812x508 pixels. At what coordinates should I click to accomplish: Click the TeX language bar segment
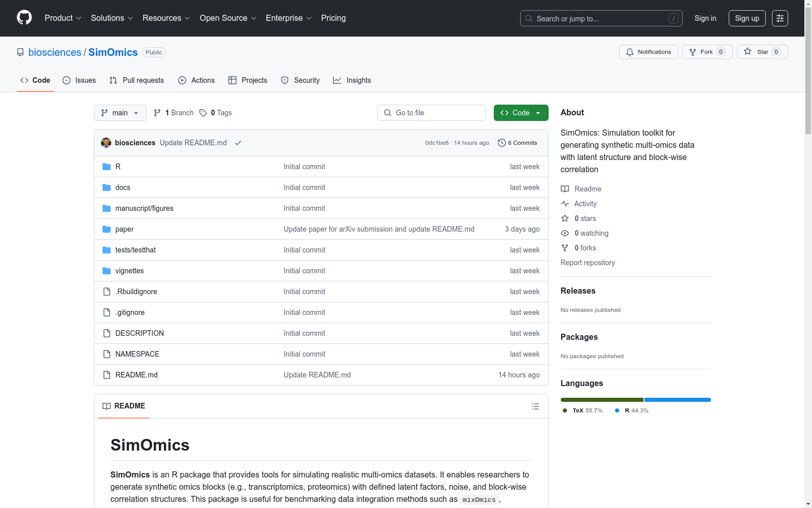coord(602,400)
